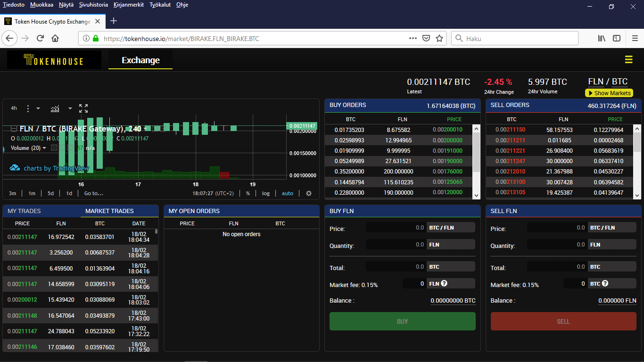Collapse the FLN / BTC chart legend
644x362 pixels.
click(14, 129)
